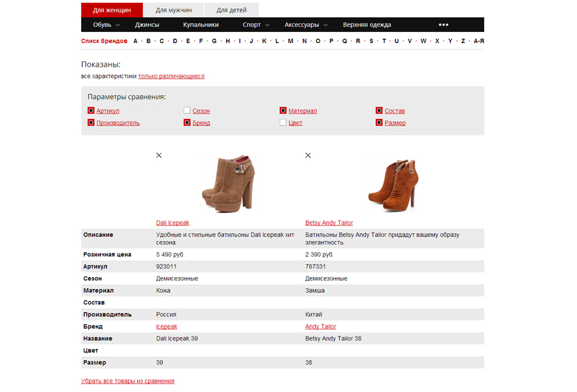This screenshot has width=577, height=392.
Task: Toggle the Размер checkbox
Action: pyautogui.click(x=379, y=123)
